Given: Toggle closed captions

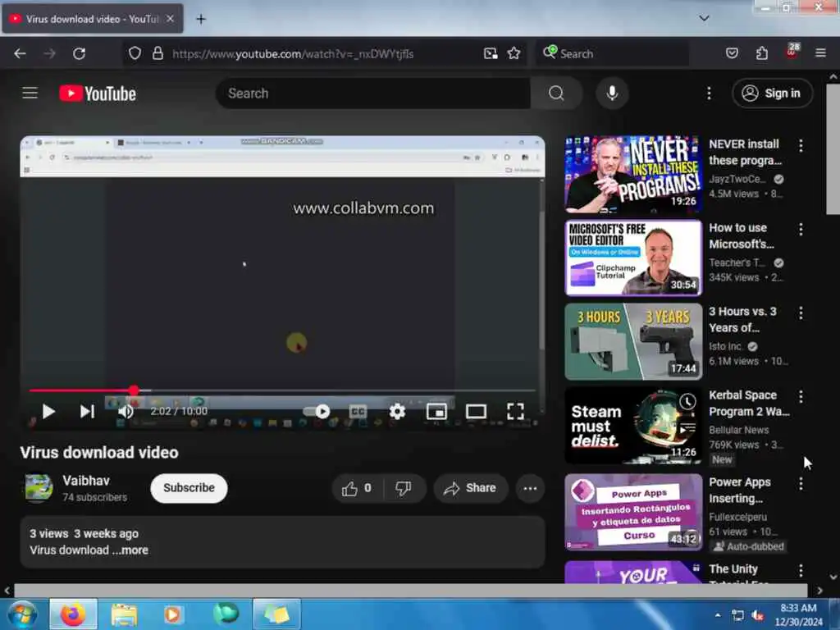Looking at the screenshot, I should [358, 412].
